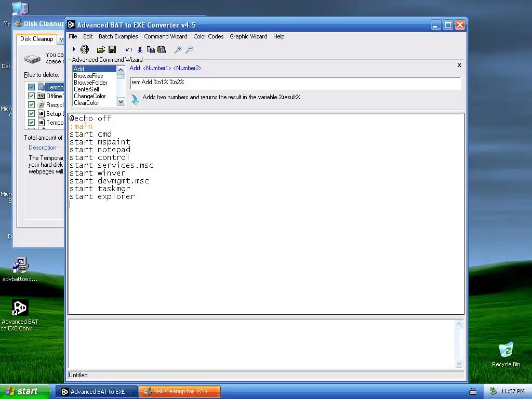Image resolution: width=532 pixels, height=399 pixels.
Task: Click the rem Add command input field
Action: [295, 83]
